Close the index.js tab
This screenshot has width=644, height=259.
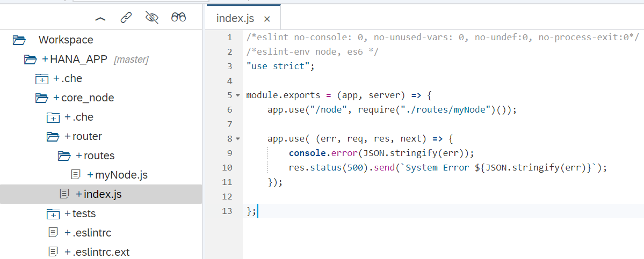tap(266, 19)
